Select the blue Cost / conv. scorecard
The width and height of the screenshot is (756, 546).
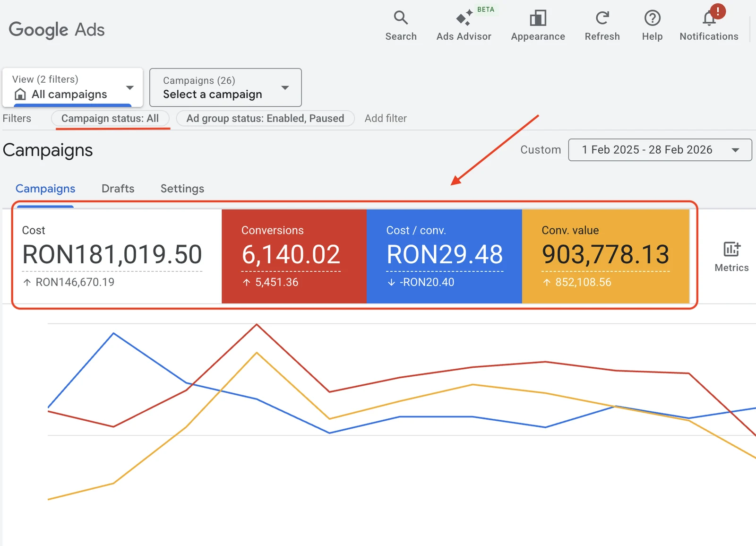point(444,256)
